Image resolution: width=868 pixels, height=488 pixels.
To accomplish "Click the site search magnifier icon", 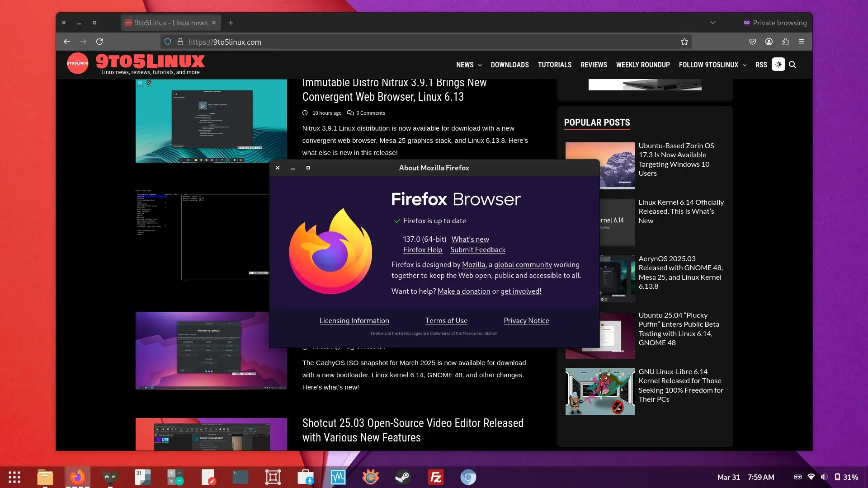I will [x=793, y=65].
